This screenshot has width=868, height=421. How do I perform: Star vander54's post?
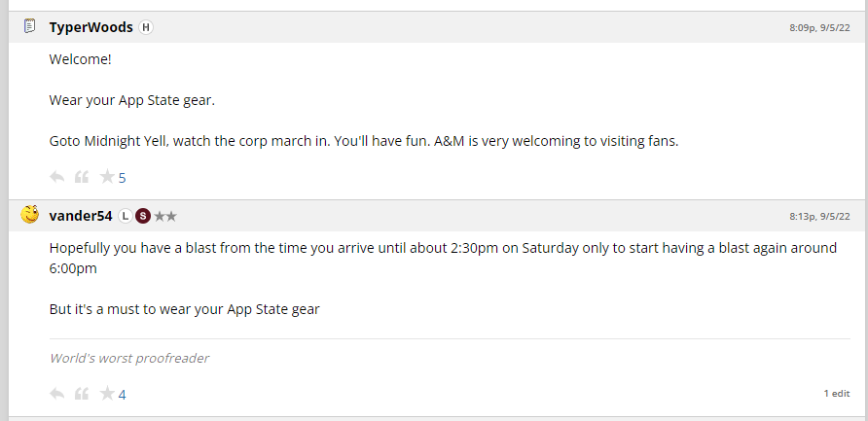click(x=106, y=394)
